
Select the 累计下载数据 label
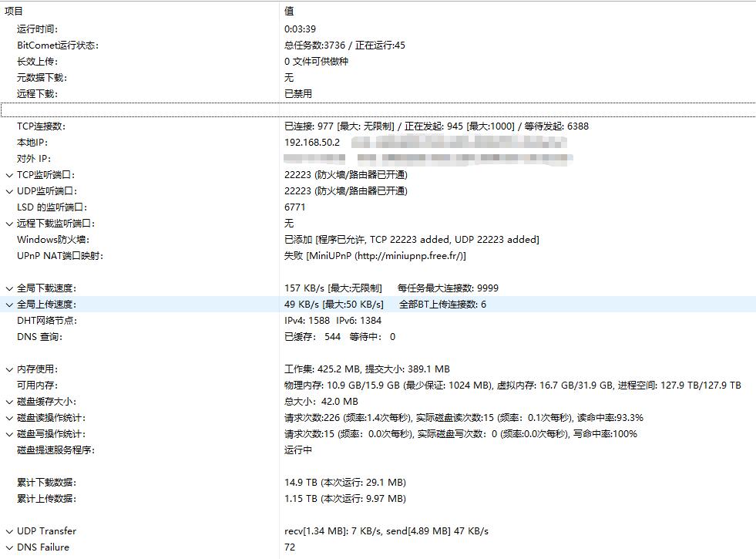pyautogui.click(x=47, y=483)
